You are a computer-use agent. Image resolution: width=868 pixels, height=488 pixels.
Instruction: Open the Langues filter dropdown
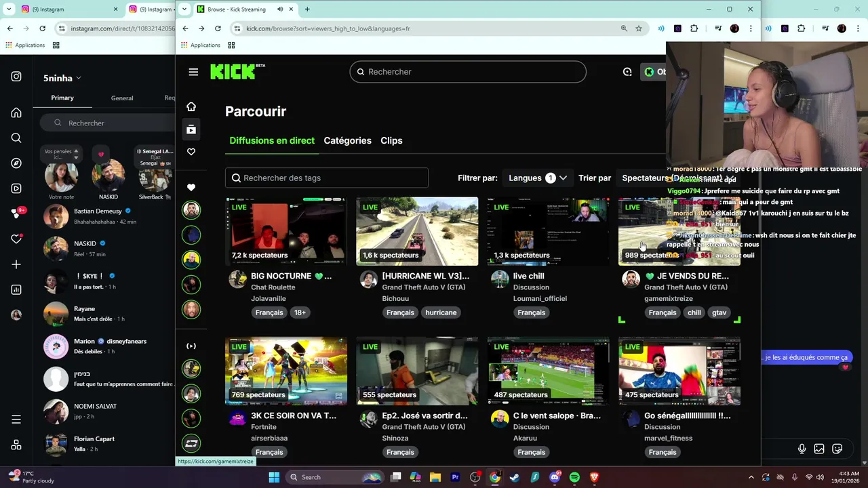point(538,178)
